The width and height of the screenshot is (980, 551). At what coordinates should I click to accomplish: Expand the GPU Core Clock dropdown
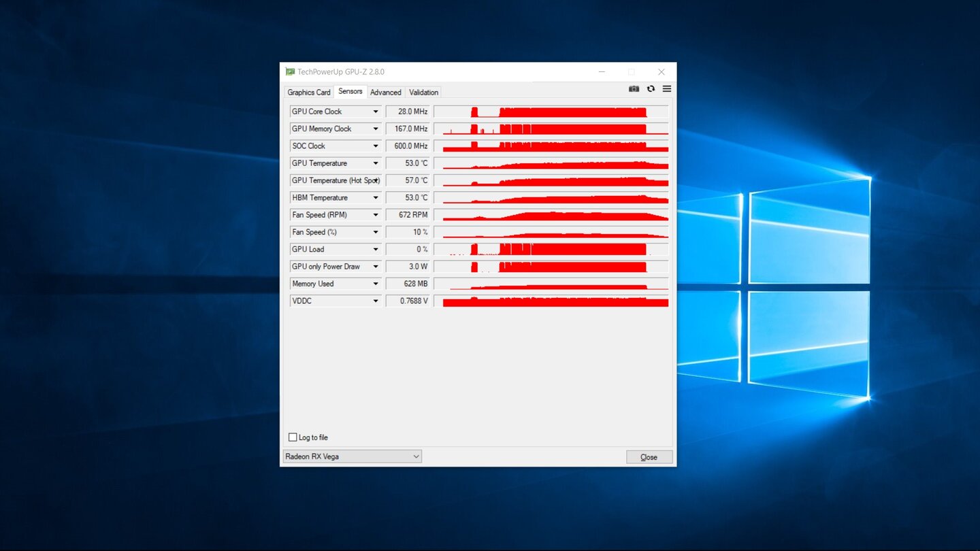[375, 112]
